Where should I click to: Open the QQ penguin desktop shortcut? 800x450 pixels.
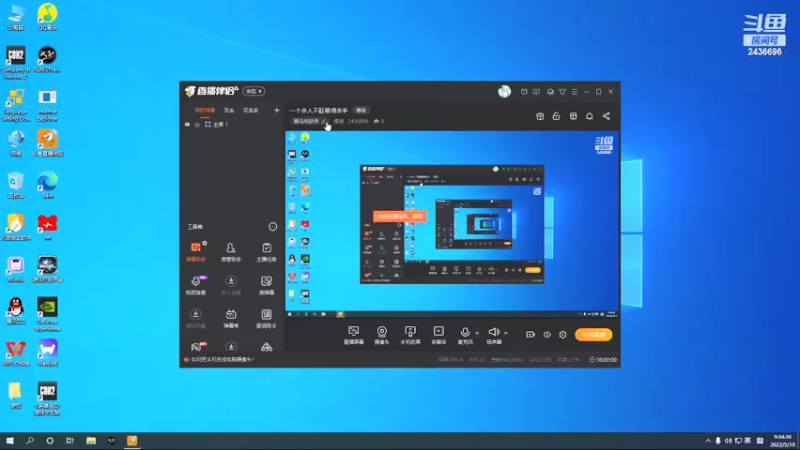click(16, 311)
